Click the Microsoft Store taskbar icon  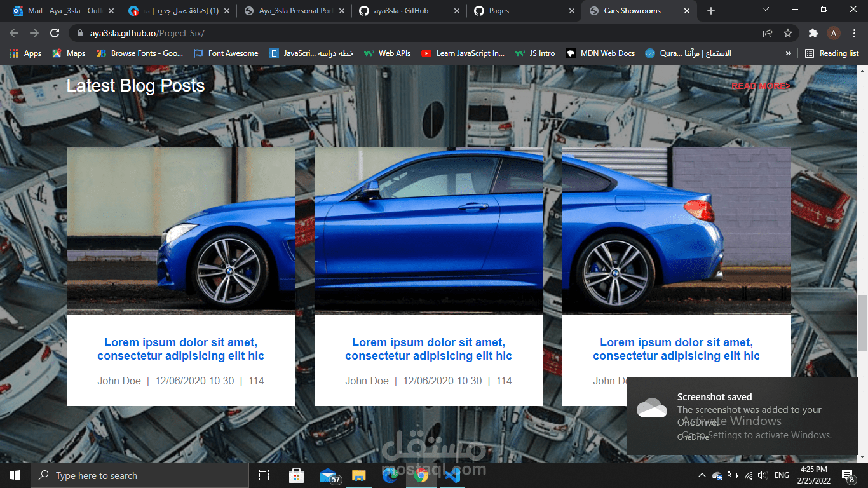coord(296,475)
